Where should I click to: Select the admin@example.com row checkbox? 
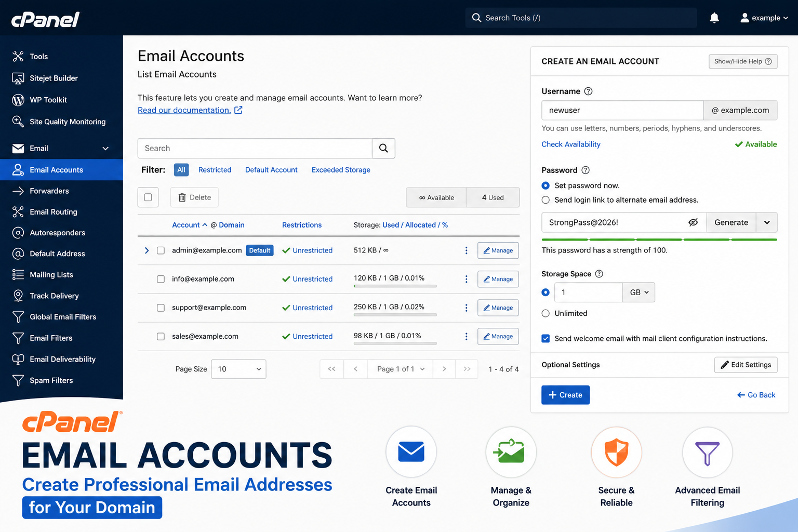click(161, 250)
